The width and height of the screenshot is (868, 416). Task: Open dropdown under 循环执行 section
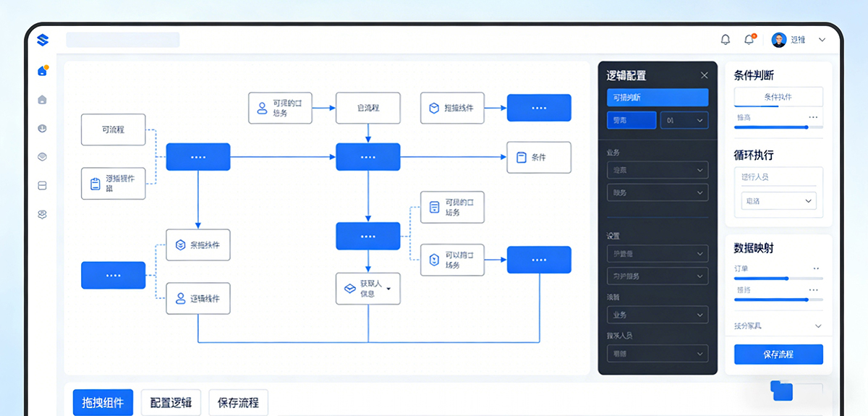tap(778, 201)
